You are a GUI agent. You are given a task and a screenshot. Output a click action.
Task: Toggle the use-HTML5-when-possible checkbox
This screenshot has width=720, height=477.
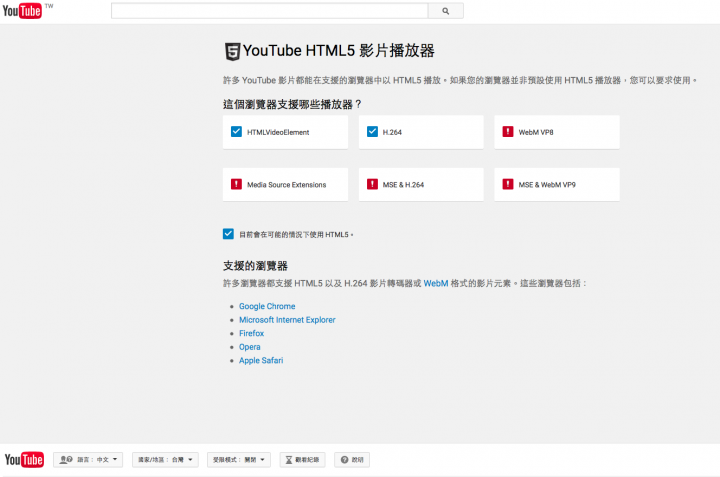coord(228,234)
